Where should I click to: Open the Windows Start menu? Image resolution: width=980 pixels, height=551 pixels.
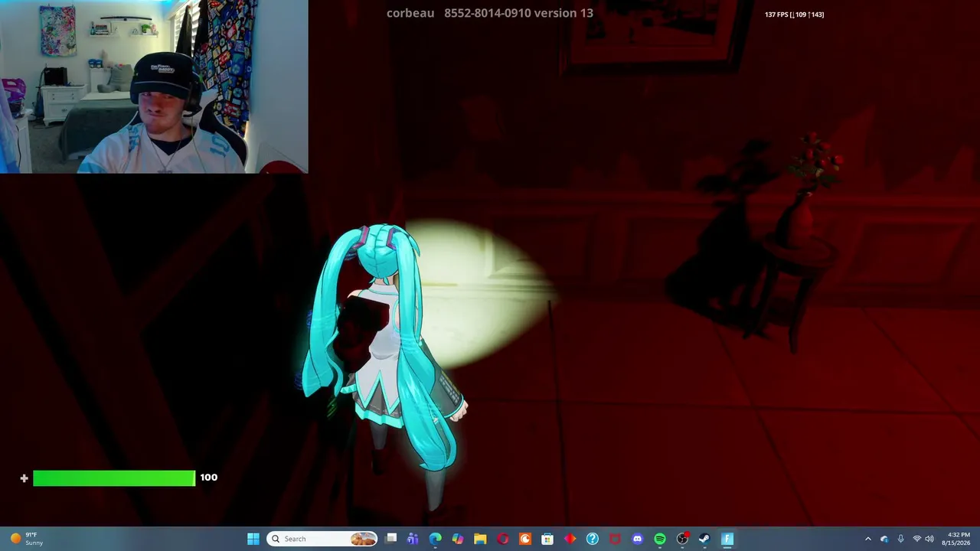click(253, 539)
